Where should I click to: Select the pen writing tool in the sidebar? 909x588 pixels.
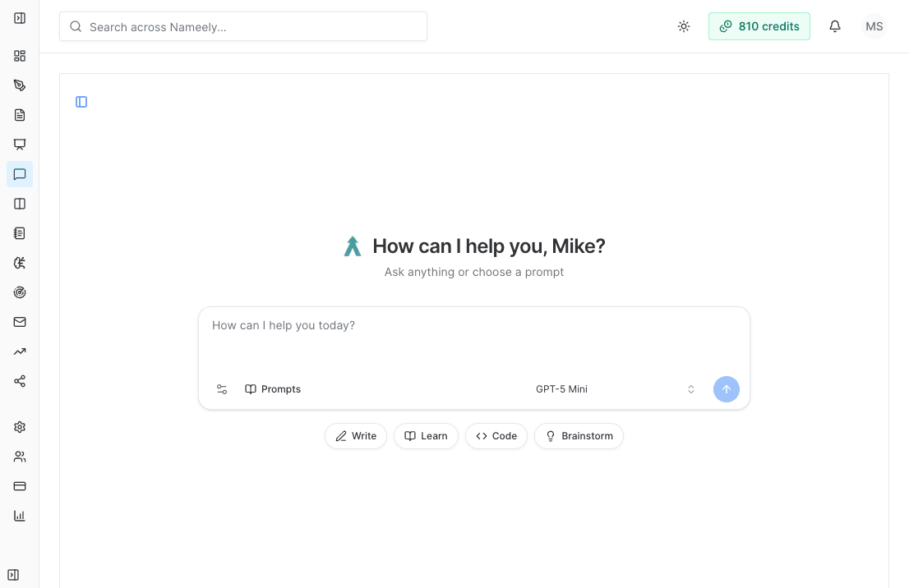point(20,85)
